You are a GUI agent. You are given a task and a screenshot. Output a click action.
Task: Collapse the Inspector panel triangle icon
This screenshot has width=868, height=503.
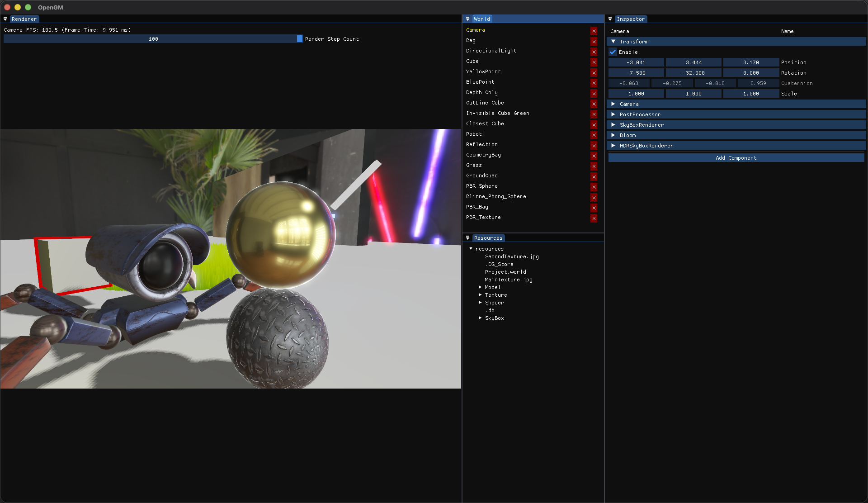point(610,19)
